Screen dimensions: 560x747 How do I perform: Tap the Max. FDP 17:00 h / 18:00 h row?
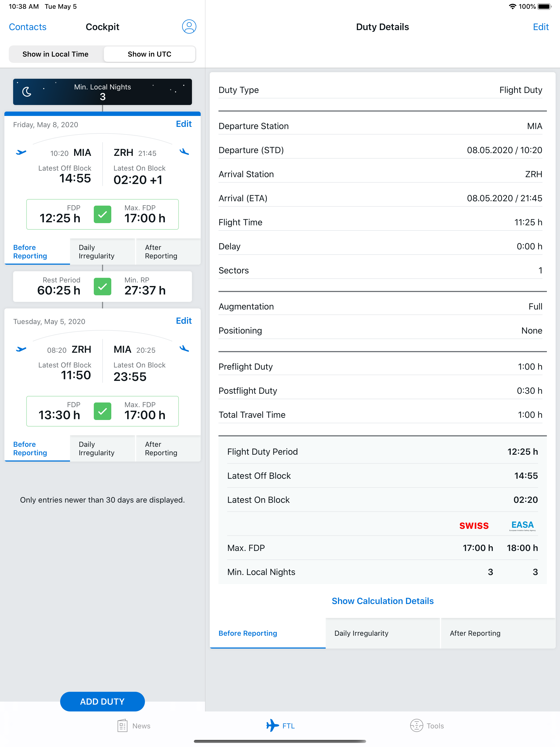tap(382, 548)
